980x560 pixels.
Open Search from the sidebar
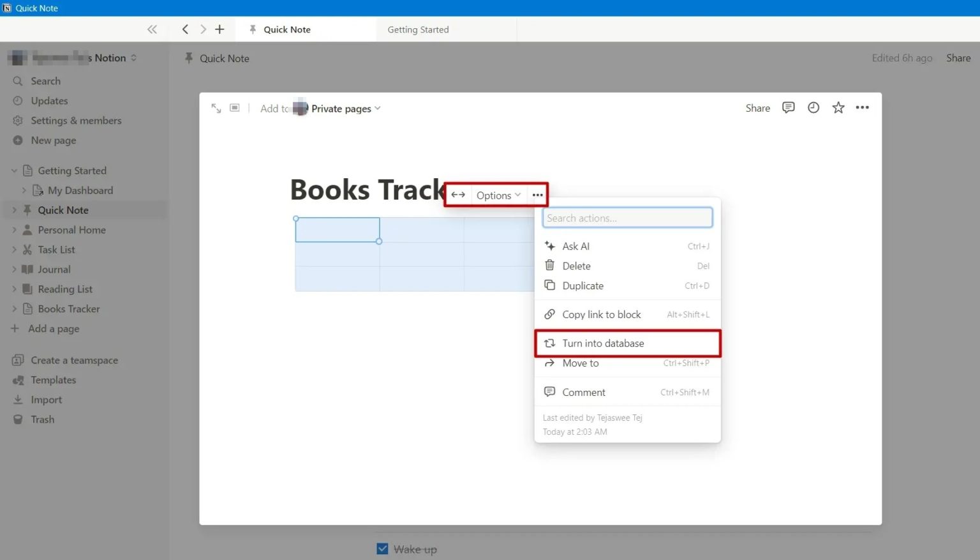point(45,80)
